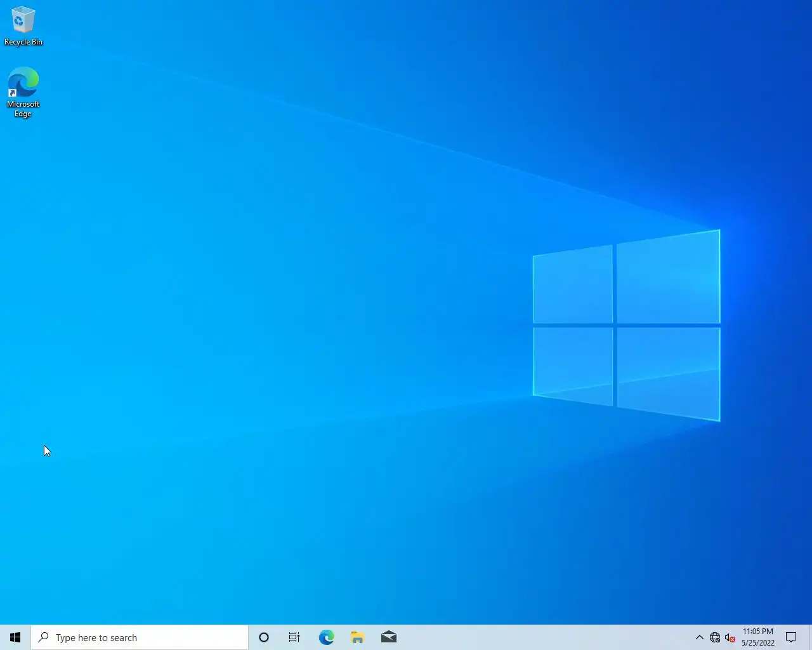Select the Microsoft Edge desktop shortcut

23,93
